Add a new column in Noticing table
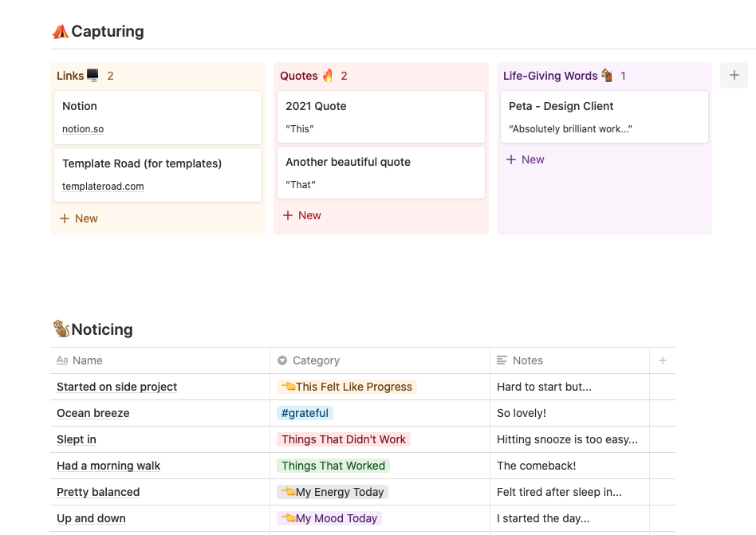Viewport: 756px width, 535px height. pyautogui.click(x=662, y=360)
